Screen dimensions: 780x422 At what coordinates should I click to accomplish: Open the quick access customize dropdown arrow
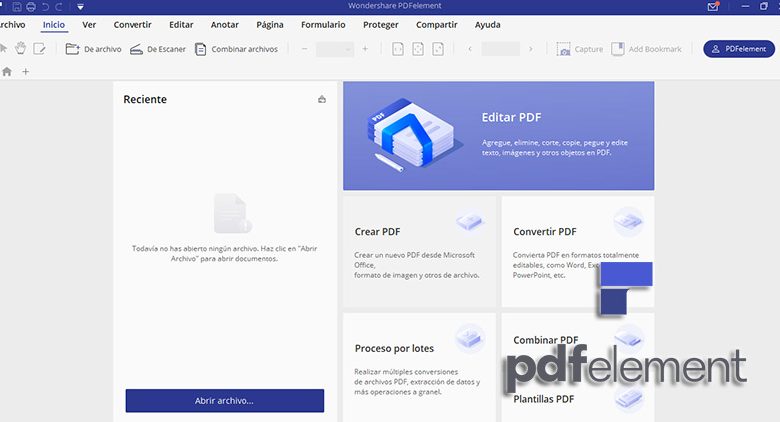tap(80, 7)
